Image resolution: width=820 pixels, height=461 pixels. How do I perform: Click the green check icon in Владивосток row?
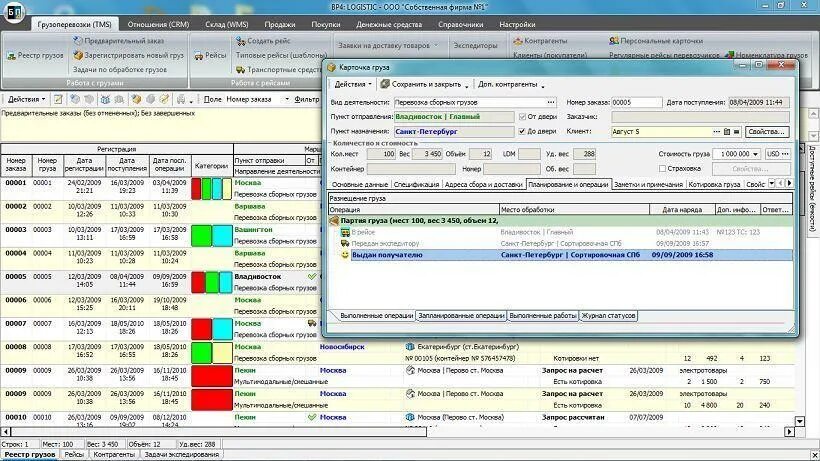point(312,276)
